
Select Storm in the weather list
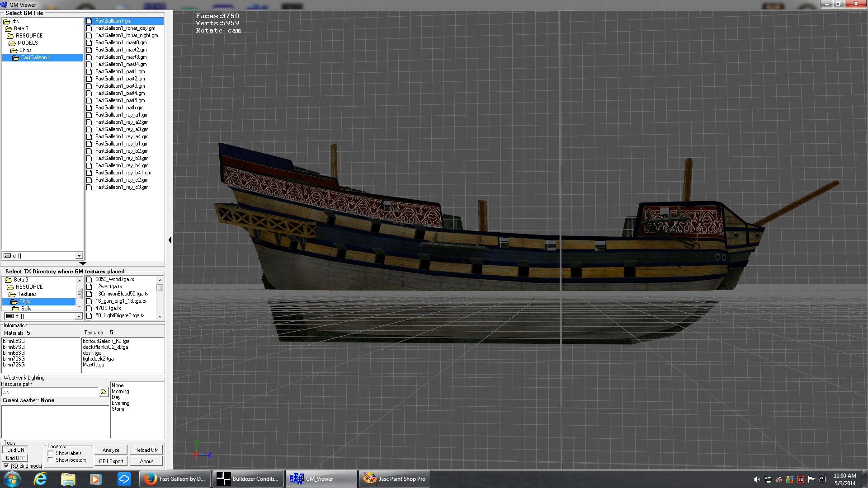coord(118,409)
